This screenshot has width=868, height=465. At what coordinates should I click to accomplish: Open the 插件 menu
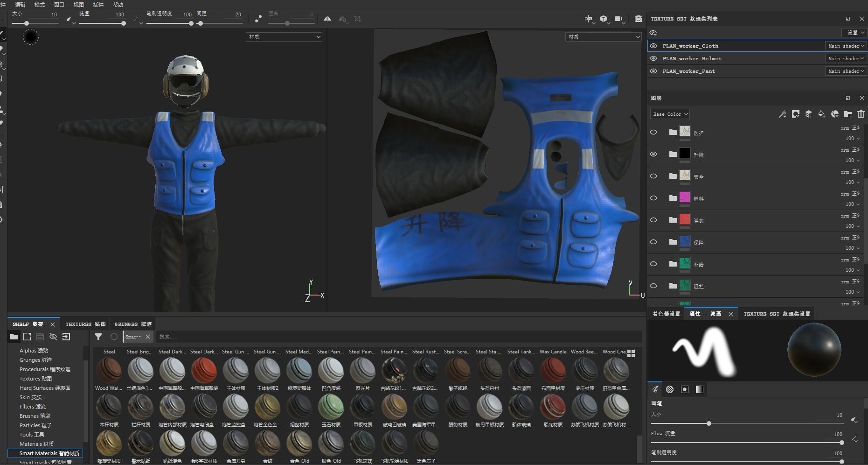[x=98, y=5]
